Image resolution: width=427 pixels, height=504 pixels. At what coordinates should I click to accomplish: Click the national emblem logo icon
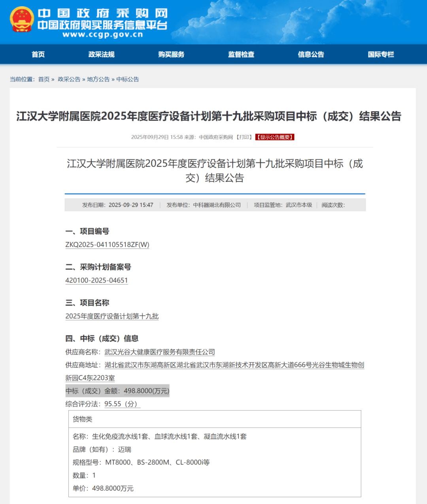click(x=22, y=19)
